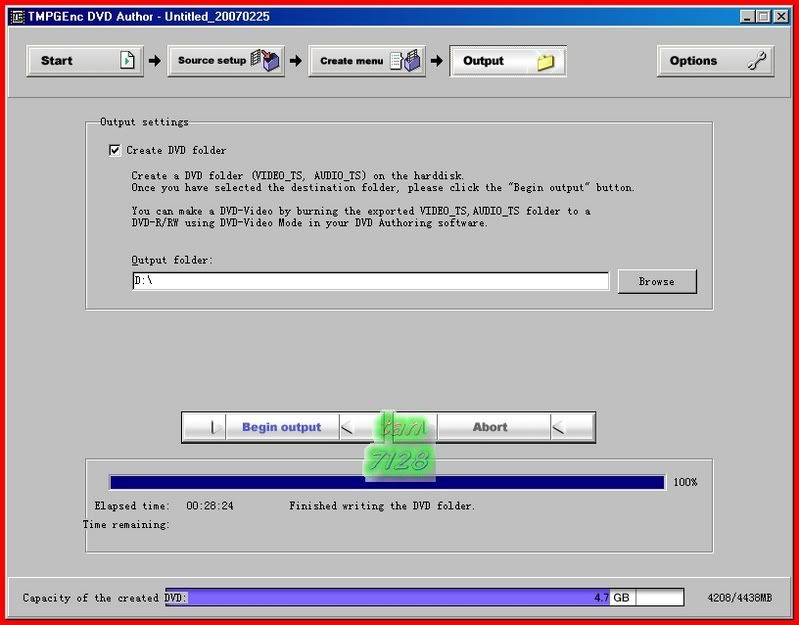
Task: Click the output progress bar
Action: [x=387, y=482]
